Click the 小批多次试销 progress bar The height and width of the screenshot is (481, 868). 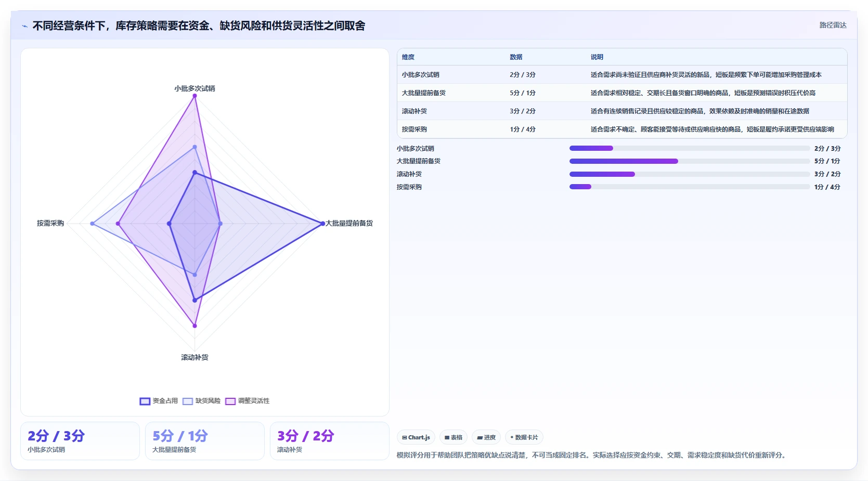pos(690,148)
